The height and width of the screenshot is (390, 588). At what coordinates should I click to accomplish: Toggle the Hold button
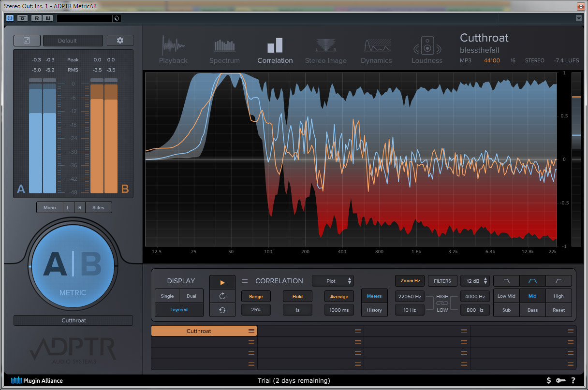coord(297,296)
